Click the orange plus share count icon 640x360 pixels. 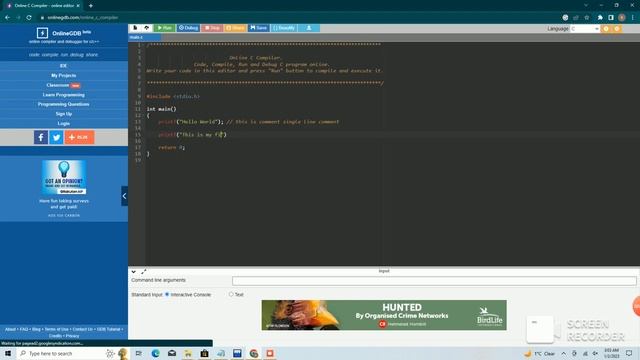coord(79,137)
